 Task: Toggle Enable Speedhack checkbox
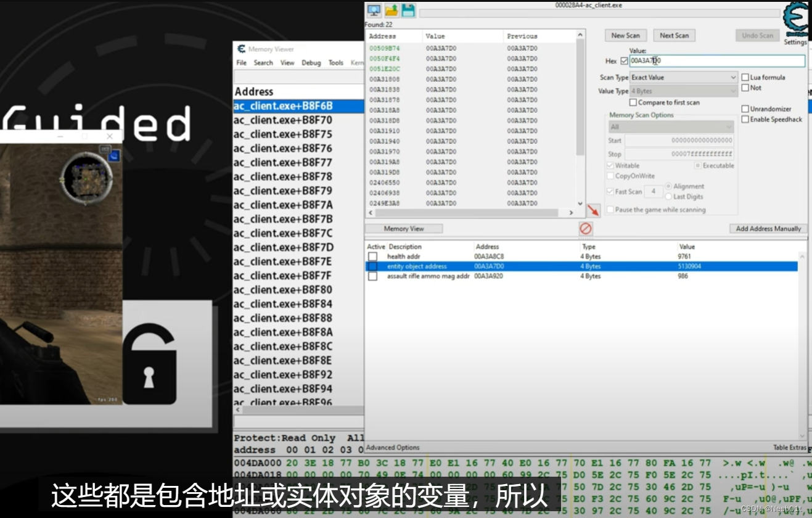[x=745, y=119]
